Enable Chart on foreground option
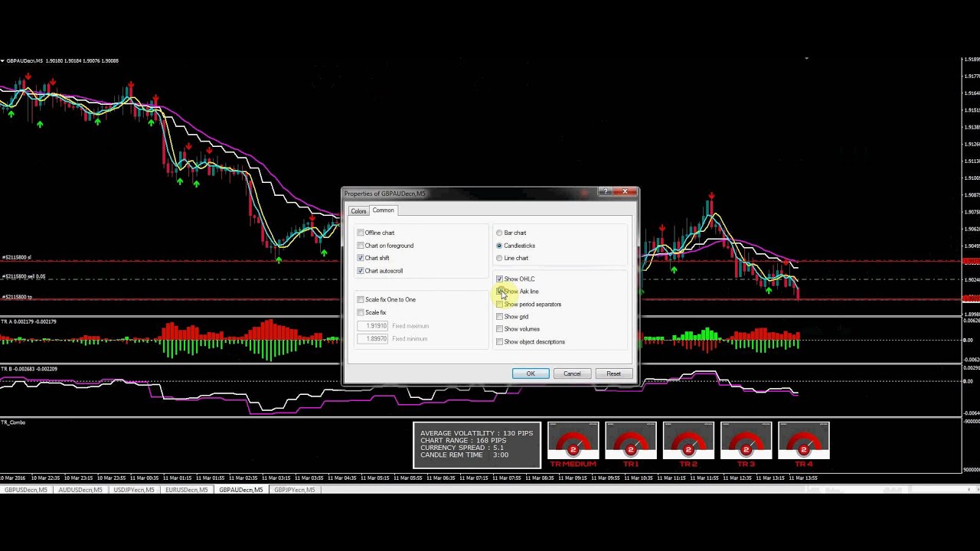 pyautogui.click(x=361, y=246)
